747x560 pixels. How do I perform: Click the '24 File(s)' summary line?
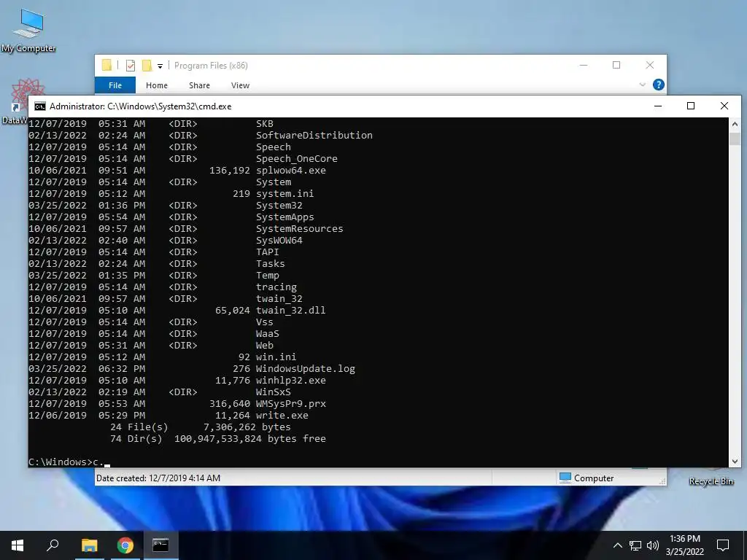[200, 427]
